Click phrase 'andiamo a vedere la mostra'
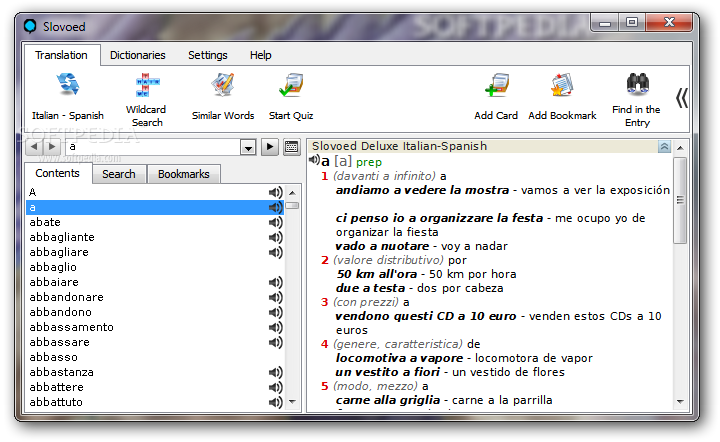The image size is (720, 442). (422, 190)
